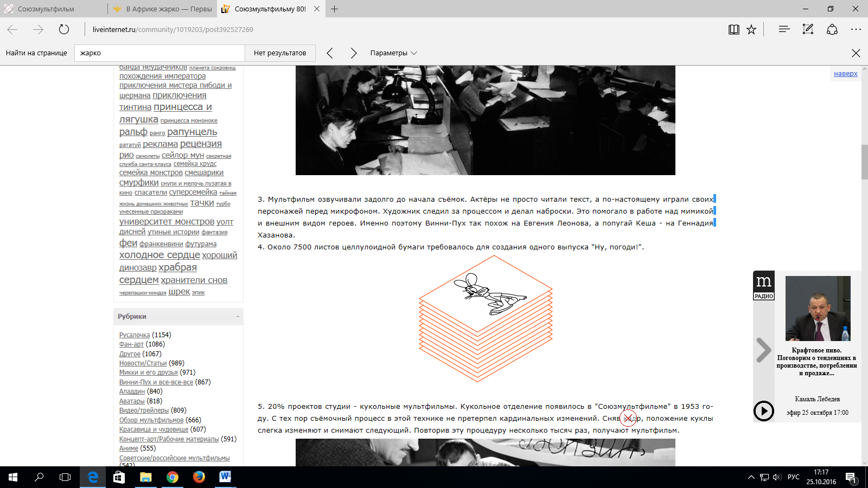Open the volume control tray icon
868x488 pixels.
click(x=777, y=477)
